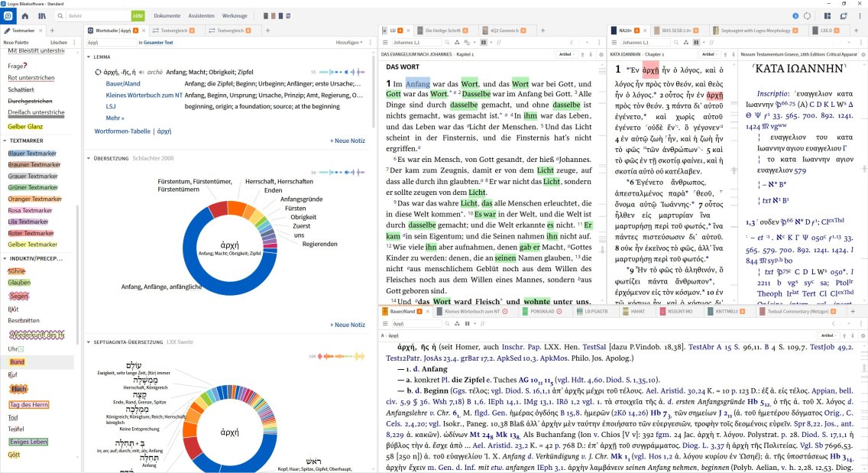Screen dimensions: 868x473
Task: Click the ἀρχή search field in Wortstudie panel
Action: tap(111, 43)
